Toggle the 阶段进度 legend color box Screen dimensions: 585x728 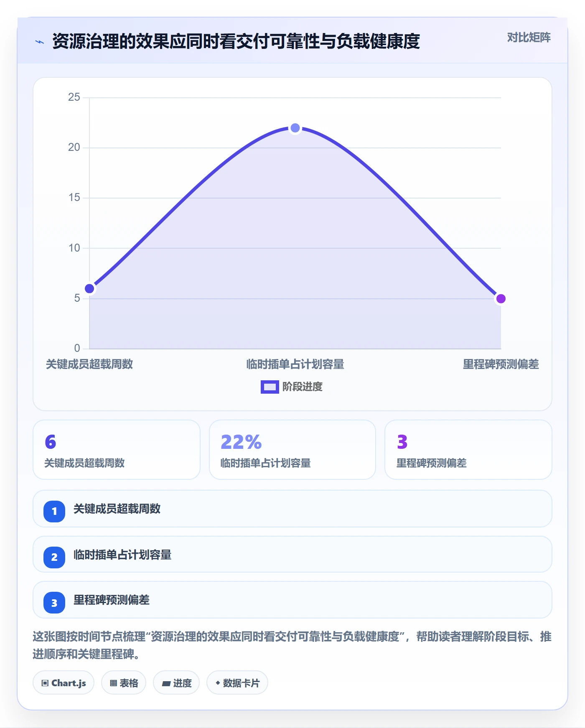tap(270, 387)
